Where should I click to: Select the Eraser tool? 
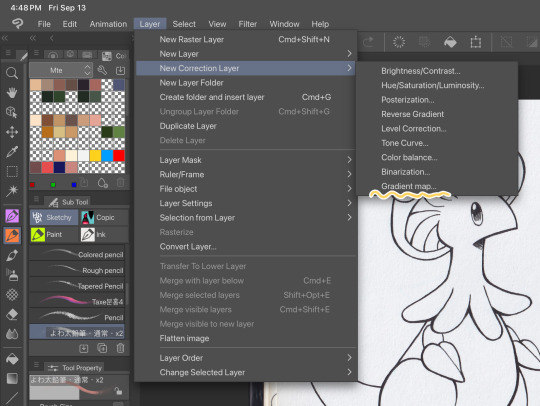[x=12, y=314]
